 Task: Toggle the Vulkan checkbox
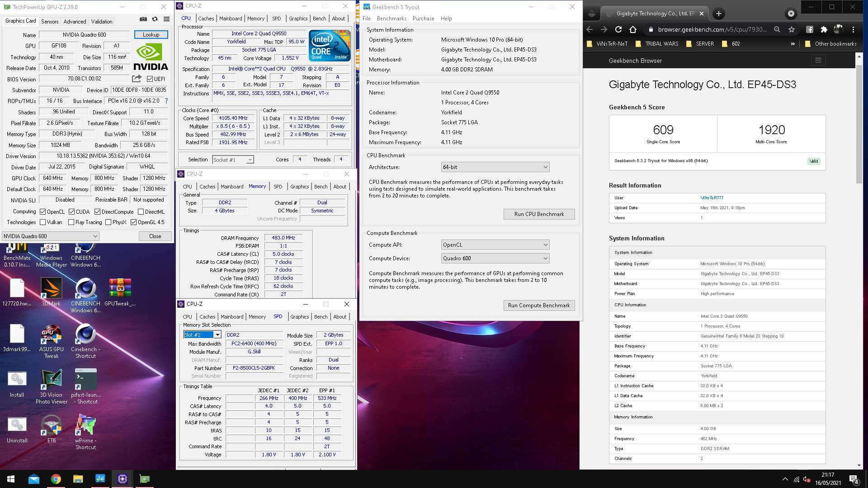(42, 222)
